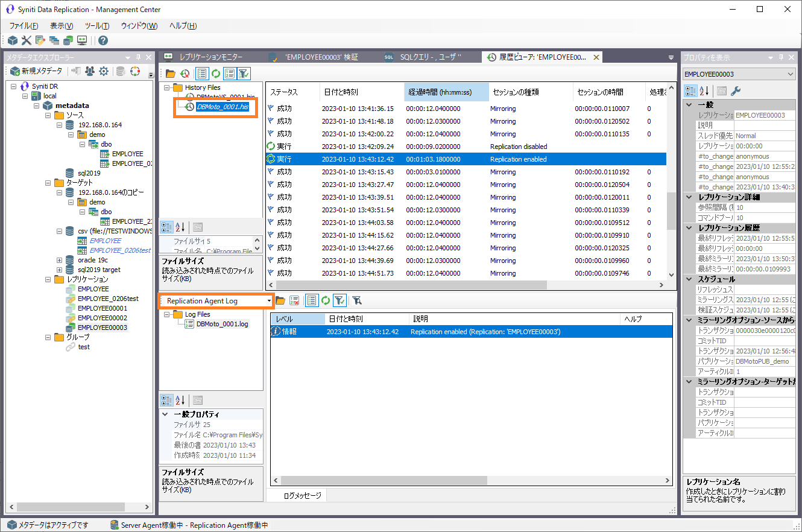The height and width of the screenshot is (532, 802).
Task: Click the 新規メタデータ button
Action: tap(36, 71)
